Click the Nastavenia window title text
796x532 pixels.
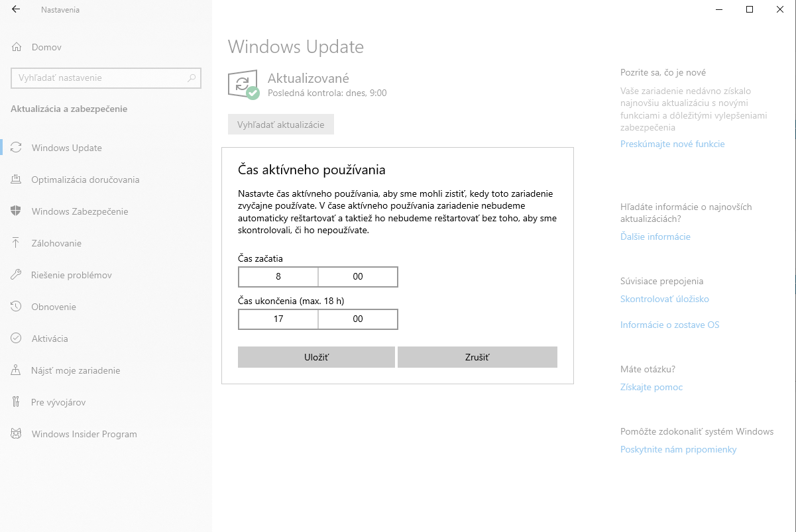point(60,10)
